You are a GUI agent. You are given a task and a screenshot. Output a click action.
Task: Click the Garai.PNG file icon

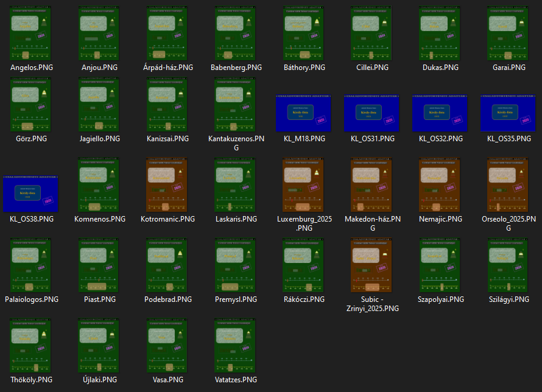[509, 33]
